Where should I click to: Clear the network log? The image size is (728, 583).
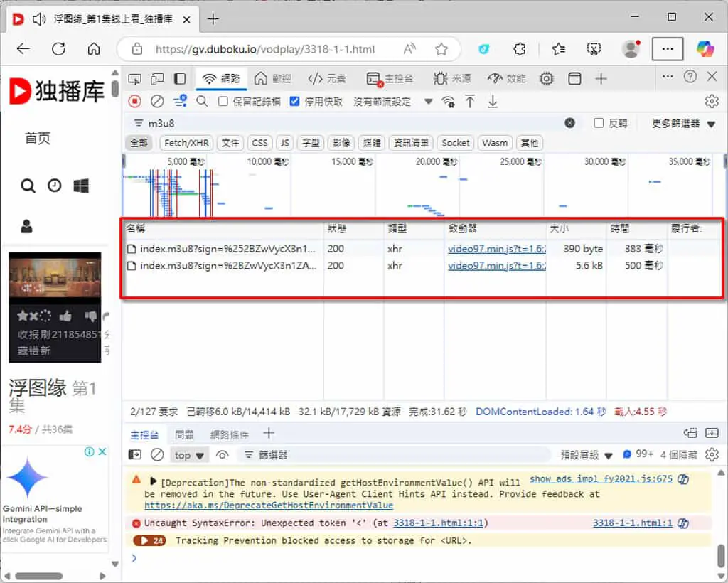[157, 101]
